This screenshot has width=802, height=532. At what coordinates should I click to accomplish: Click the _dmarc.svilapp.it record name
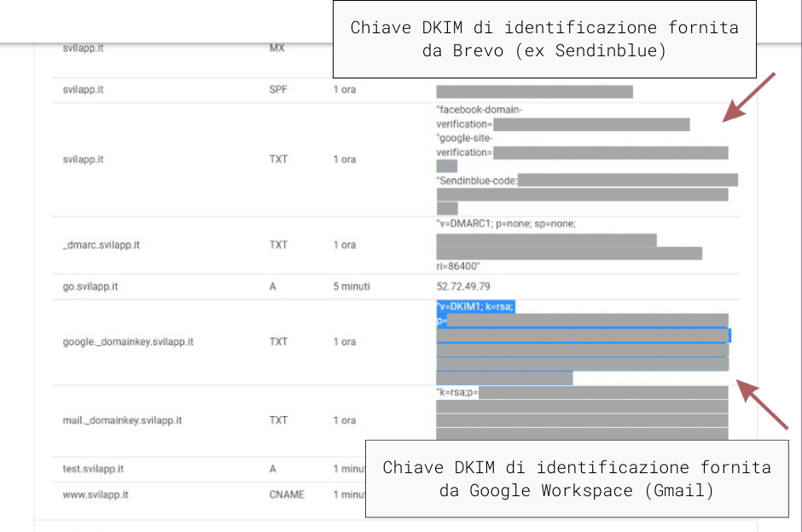coord(102,245)
